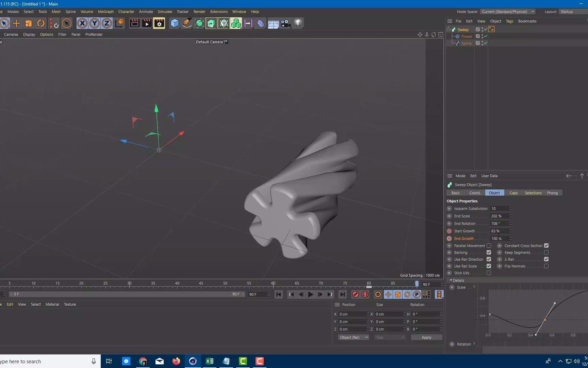Collapse the Sweep object hierarchy
588x368 pixels.
[448, 29]
